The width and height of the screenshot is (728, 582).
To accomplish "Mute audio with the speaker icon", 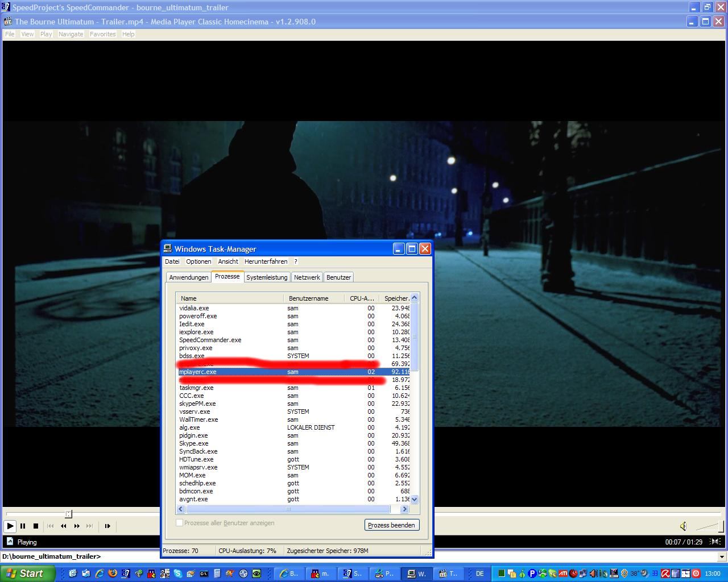I will coord(683,526).
